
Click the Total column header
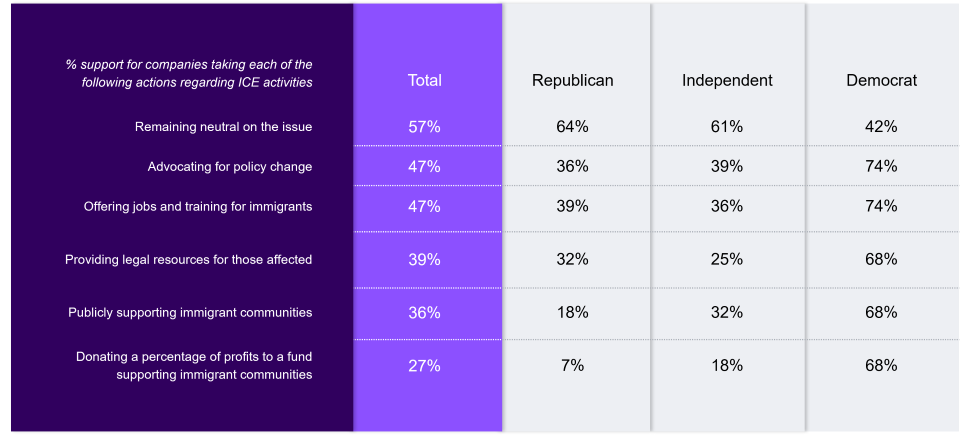point(425,81)
